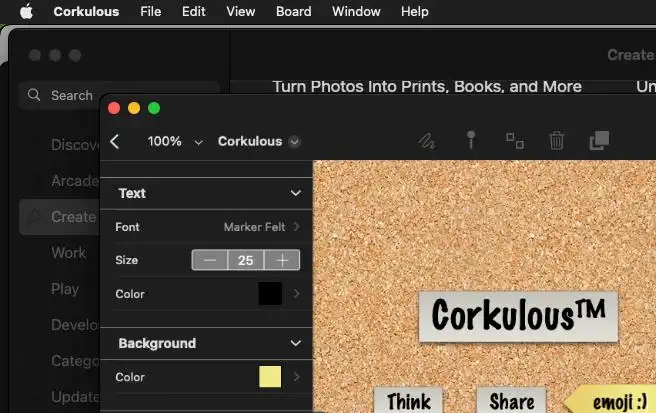
Task: Open Play in App Store sidebar
Action: [65, 289]
